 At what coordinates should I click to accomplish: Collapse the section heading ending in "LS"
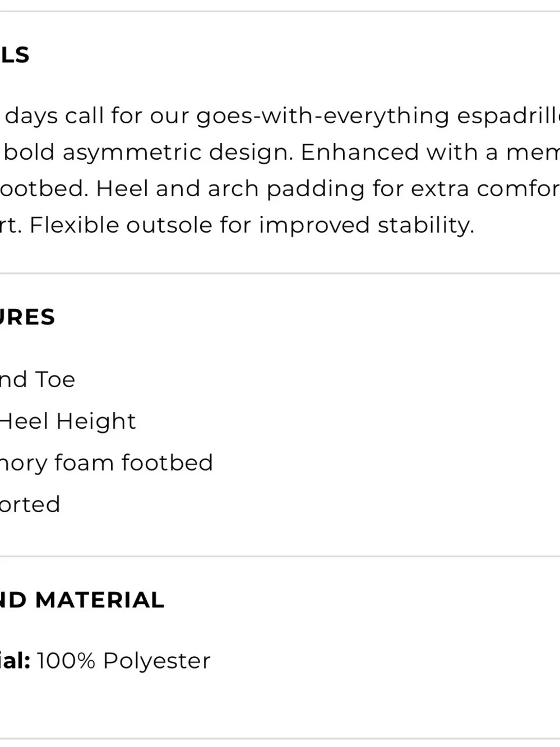pos(15,55)
